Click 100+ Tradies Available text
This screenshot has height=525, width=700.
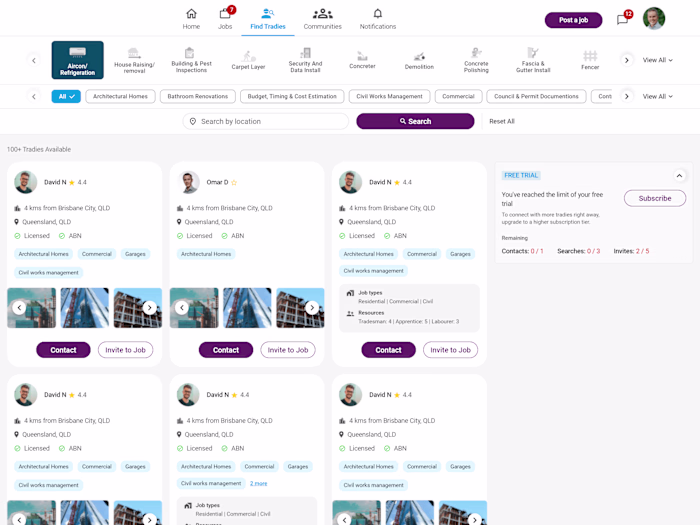click(39, 150)
